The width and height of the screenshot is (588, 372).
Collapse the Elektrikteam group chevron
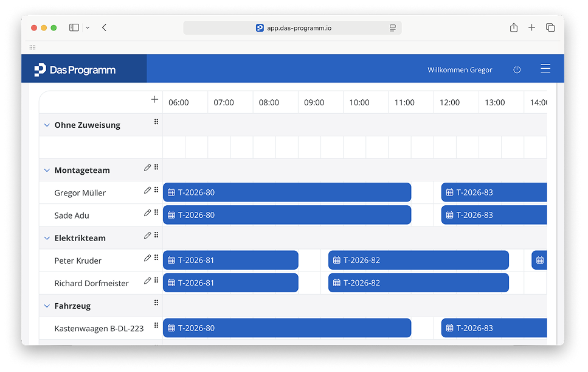click(47, 238)
